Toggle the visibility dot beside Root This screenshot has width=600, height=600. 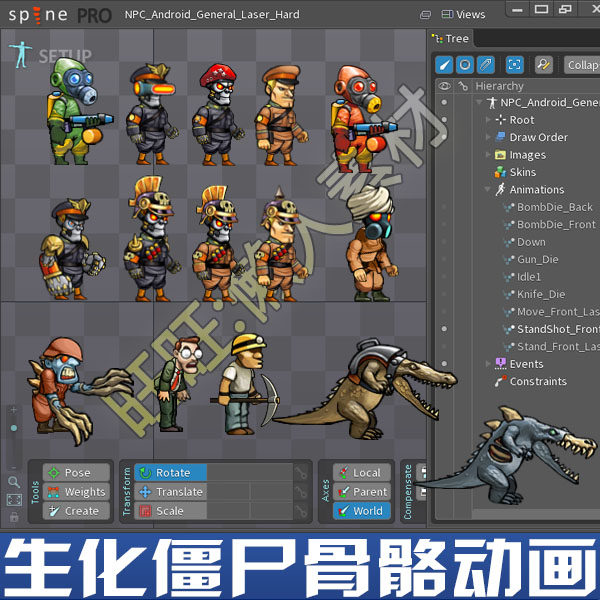click(444, 120)
